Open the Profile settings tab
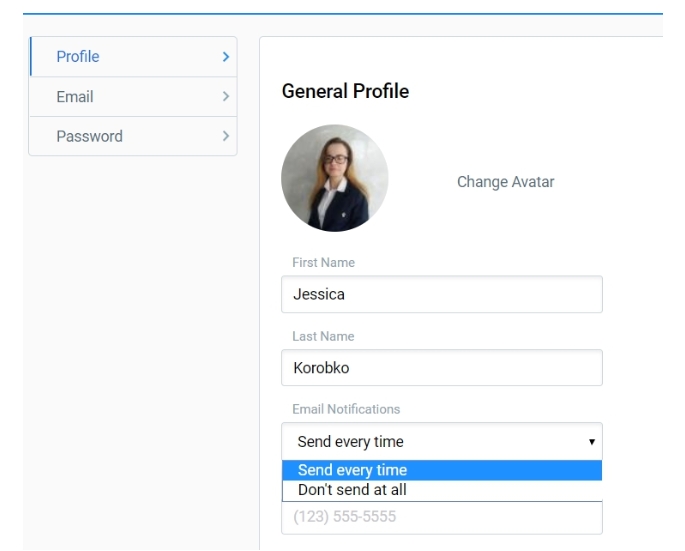The width and height of the screenshot is (685, 551). 78,57
